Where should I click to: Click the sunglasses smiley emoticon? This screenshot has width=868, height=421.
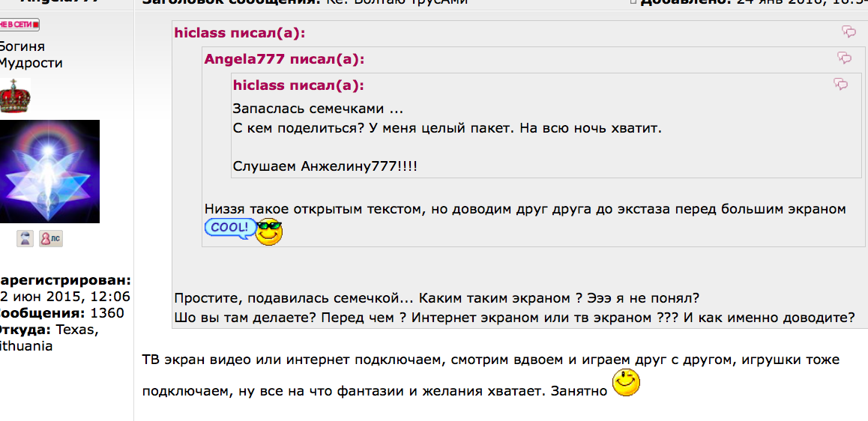(x=269, y=231)
